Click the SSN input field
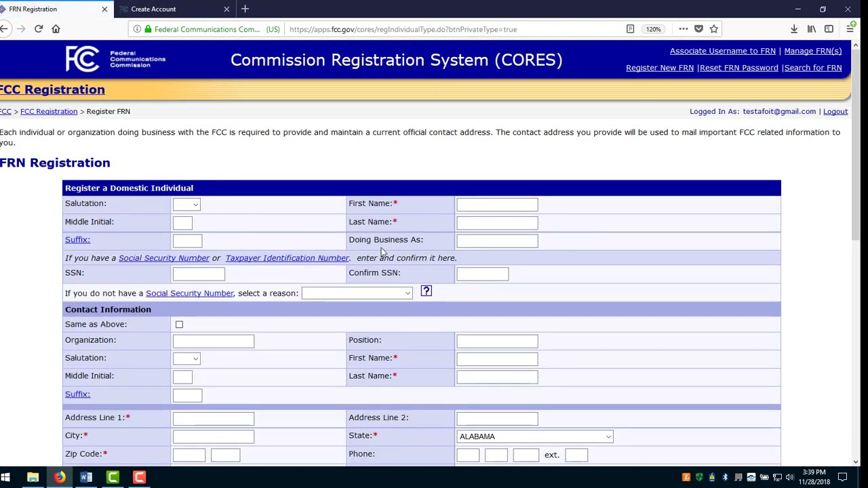This screenshot has width=868, height=488. coord(199,274)
